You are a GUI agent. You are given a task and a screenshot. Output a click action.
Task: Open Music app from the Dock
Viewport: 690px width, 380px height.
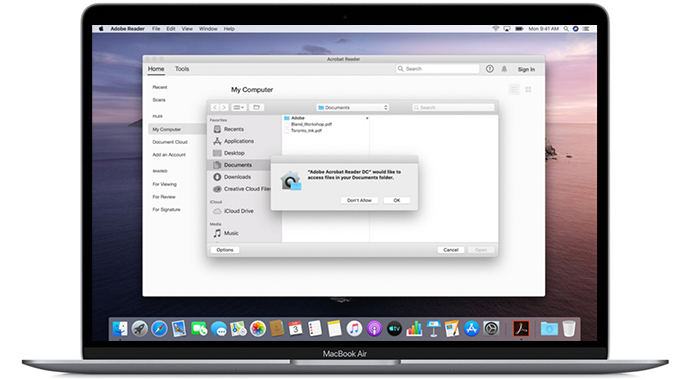pyautogui.click(x=354, y=329)
